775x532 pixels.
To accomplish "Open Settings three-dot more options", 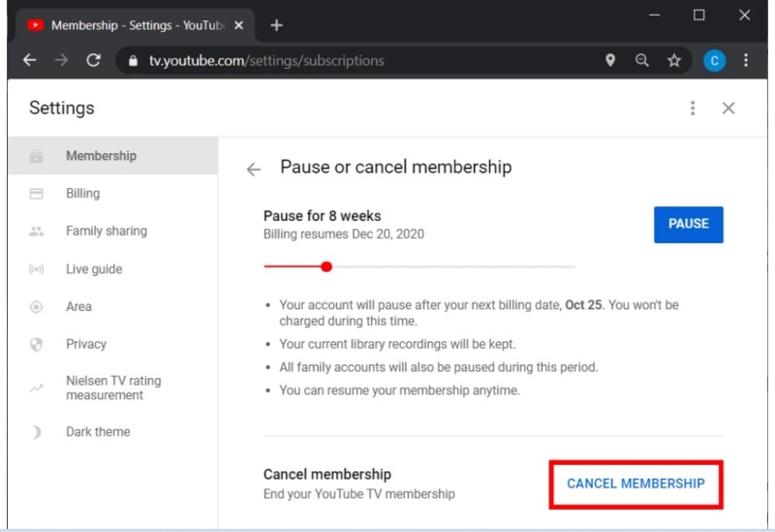I will point(693,108).
